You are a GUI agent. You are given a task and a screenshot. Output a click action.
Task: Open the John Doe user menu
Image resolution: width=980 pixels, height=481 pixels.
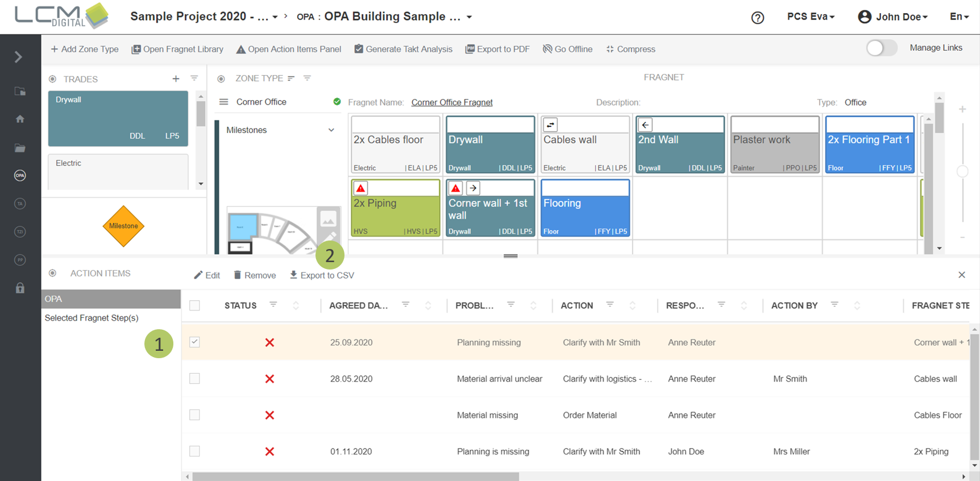tap(893, 17)
